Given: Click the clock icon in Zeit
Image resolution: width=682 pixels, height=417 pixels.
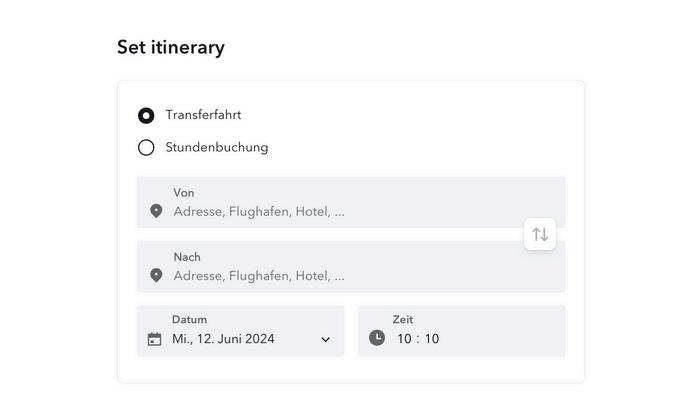Looking at the screenshot, I should 377,338.
